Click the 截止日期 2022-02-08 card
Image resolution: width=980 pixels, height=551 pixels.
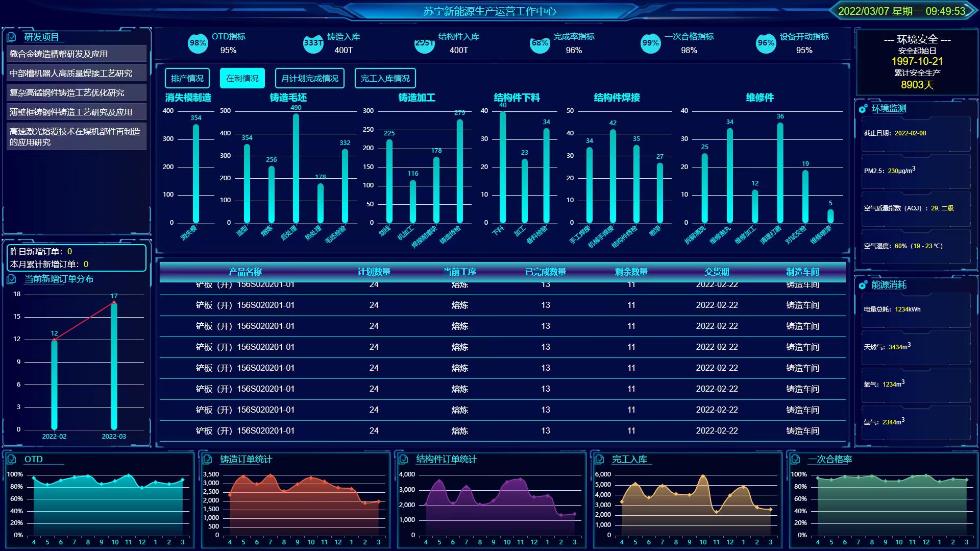pyautogui.click(x=916, y=133)
